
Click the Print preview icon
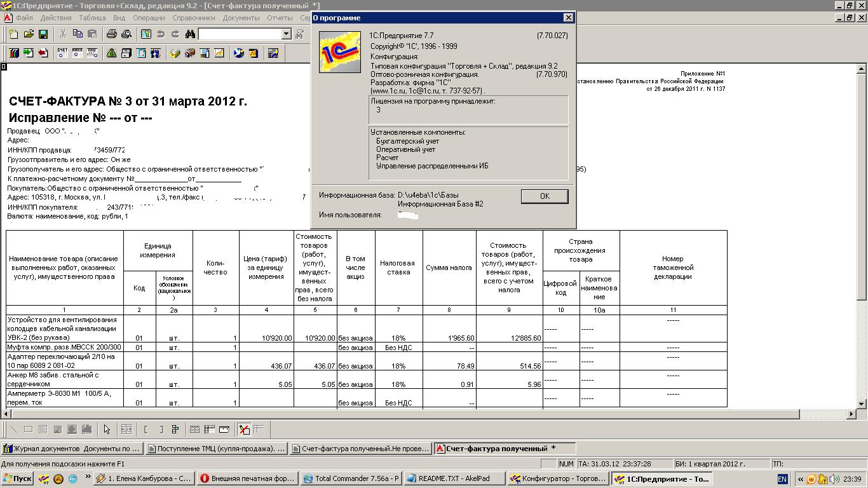(126, 34)
